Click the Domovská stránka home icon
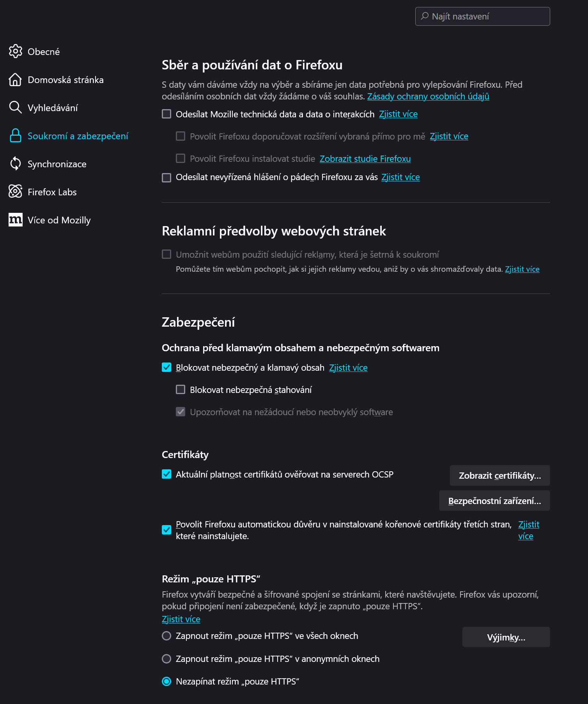Image resolution: width=588 pixels, height=704 pixels. [x=16, y=80]
